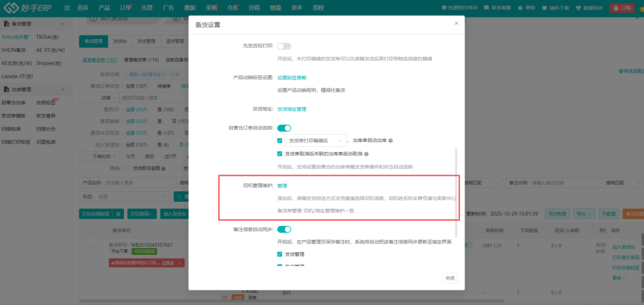Click the gear icon next to 打印合规标签
This screenshot has width=644, height=305.
click(118, 214)
